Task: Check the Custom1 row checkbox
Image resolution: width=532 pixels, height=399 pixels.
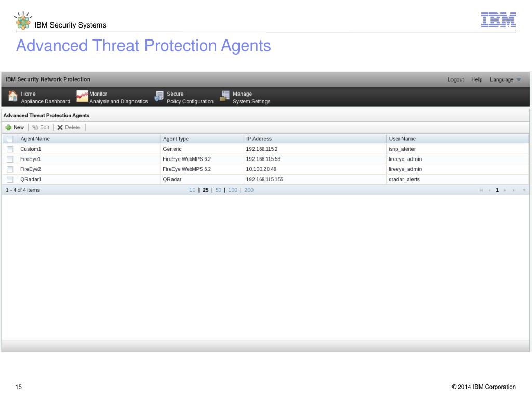Action: 10,149
